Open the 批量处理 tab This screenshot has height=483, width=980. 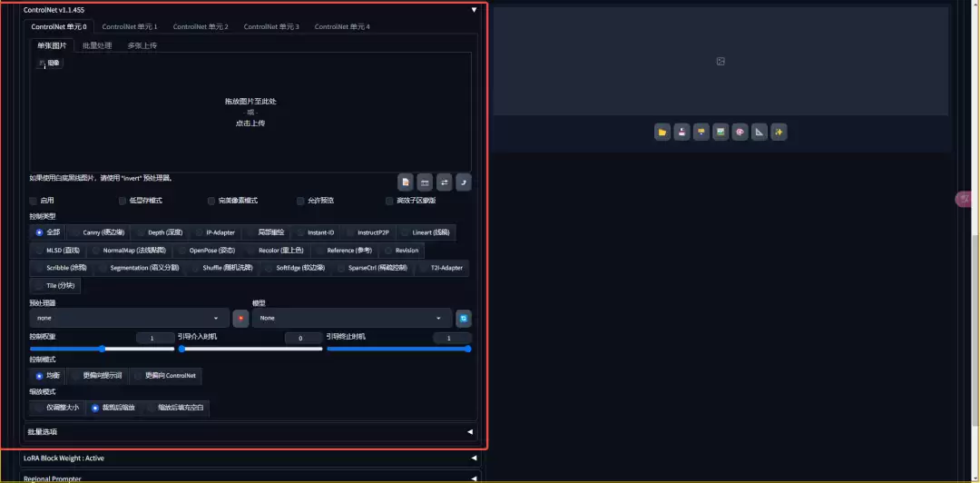point(97,45)
